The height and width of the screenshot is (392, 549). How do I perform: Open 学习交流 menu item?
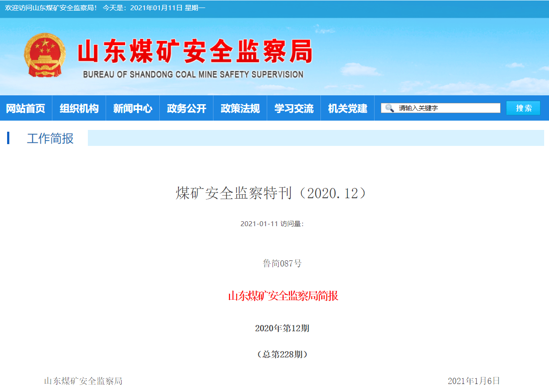(294, 108)
